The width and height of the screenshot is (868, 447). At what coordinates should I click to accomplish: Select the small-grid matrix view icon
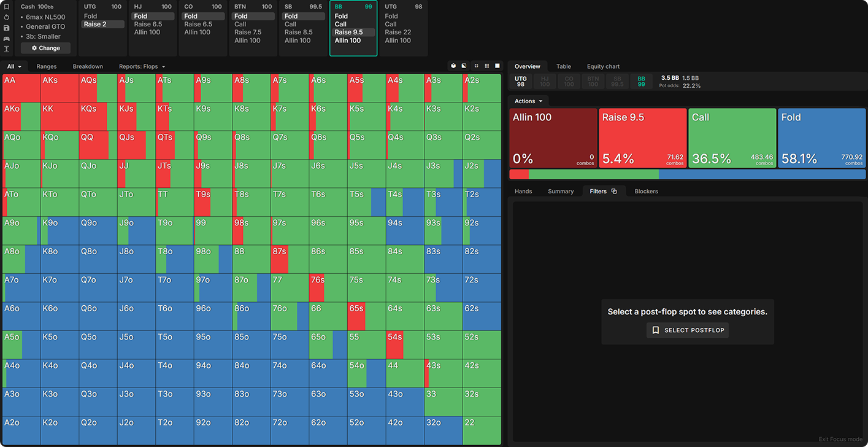pyautogui.click(x=486, y=66)
